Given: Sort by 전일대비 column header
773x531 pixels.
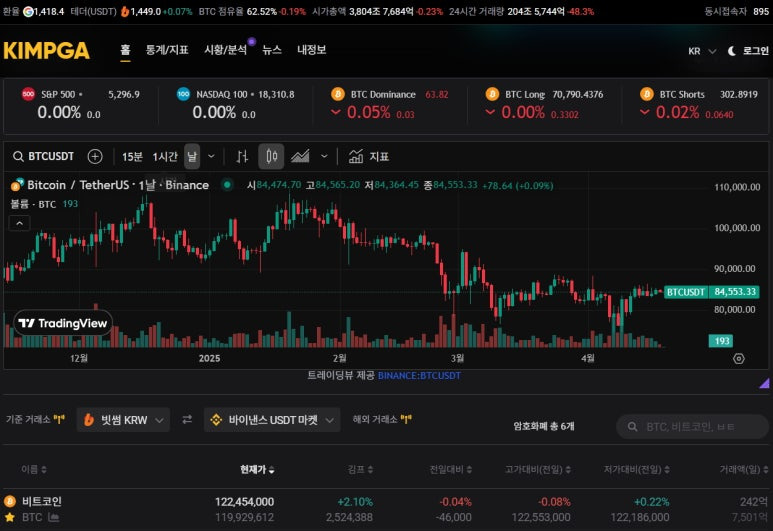Looking at the screenshot, I should coord(451,469).
